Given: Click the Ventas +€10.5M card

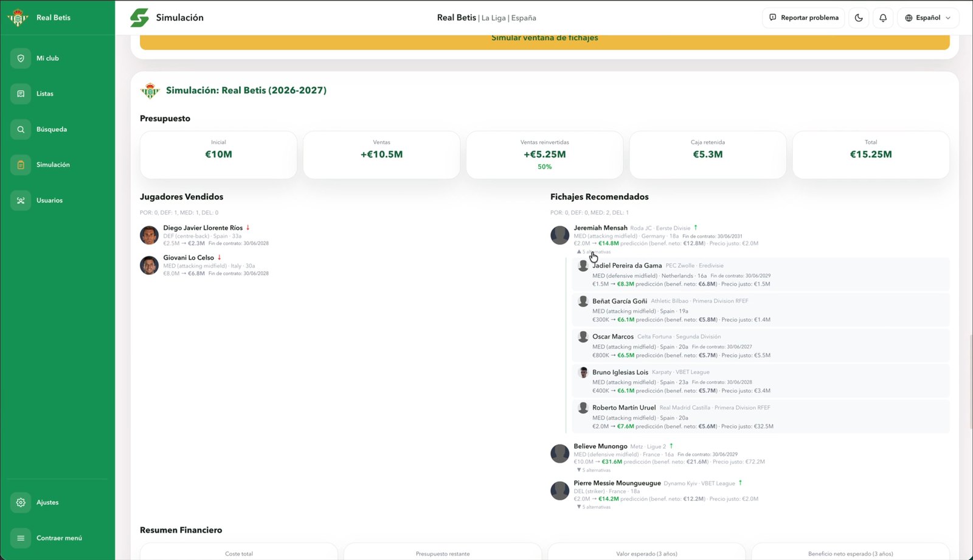Looking at the screenshot, I should click(381, 155).
